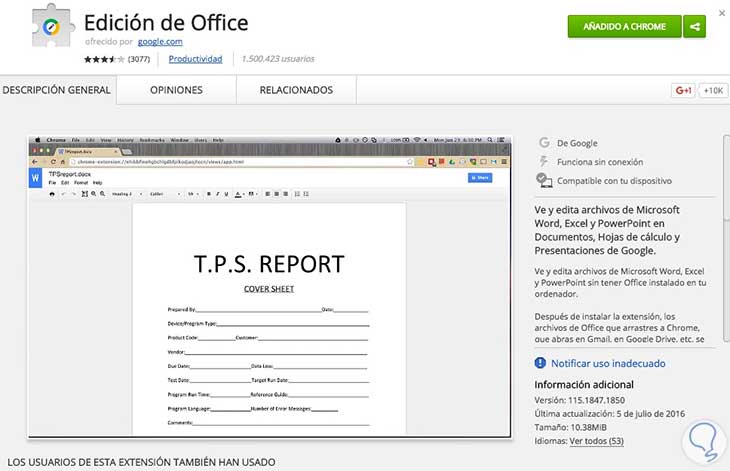Click the text color icon in preview toolbar
This screenshot has width=730, height=471.
tap(238, 194)
